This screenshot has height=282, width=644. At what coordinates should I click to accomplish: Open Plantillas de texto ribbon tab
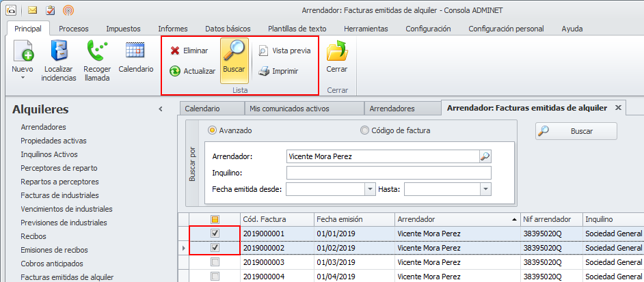(x=297, y=29)
